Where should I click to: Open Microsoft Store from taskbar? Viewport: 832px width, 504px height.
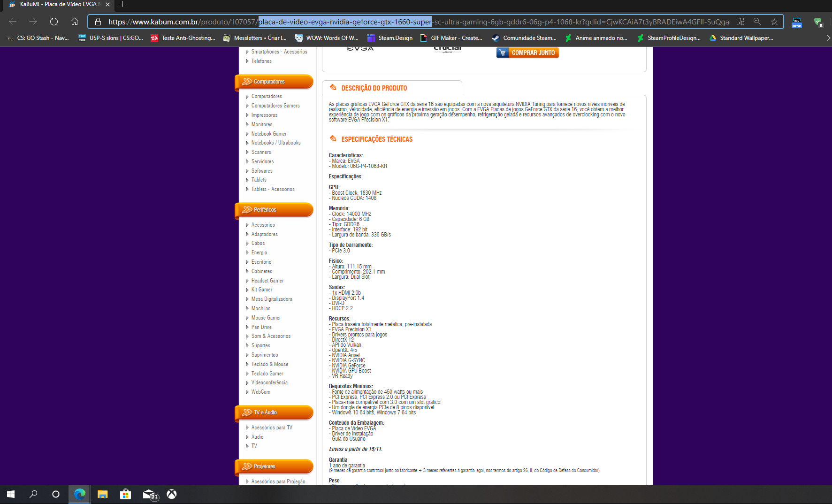click(x=125, y=494)
